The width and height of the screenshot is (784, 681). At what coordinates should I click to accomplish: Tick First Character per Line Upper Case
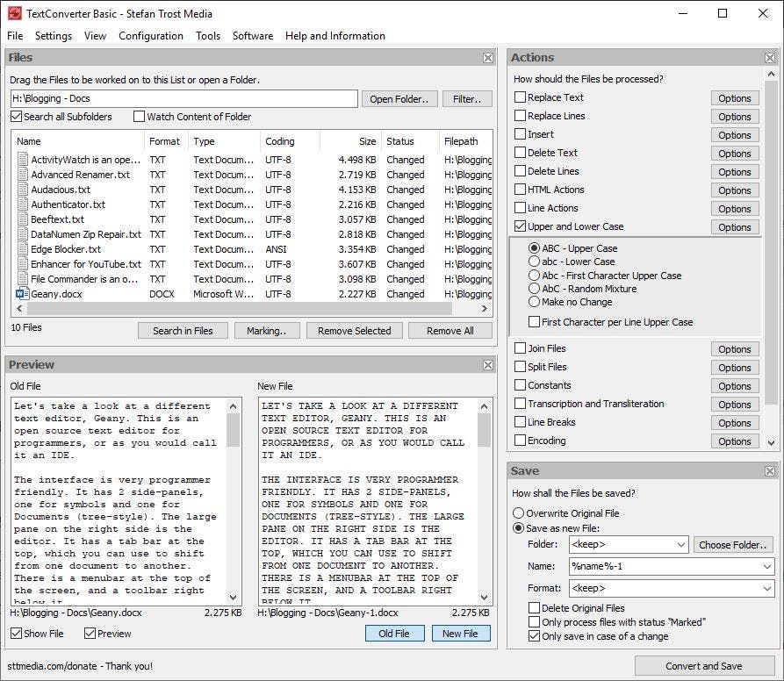534,322
